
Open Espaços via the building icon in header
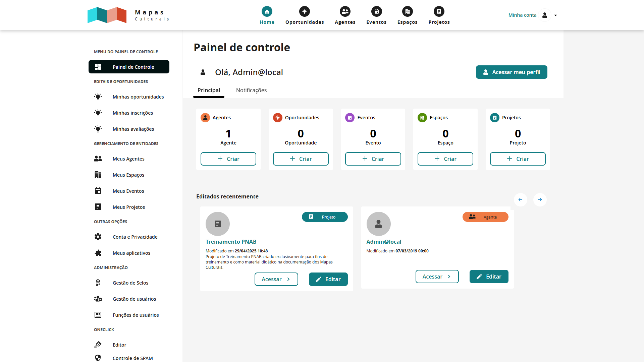point(407,12)
